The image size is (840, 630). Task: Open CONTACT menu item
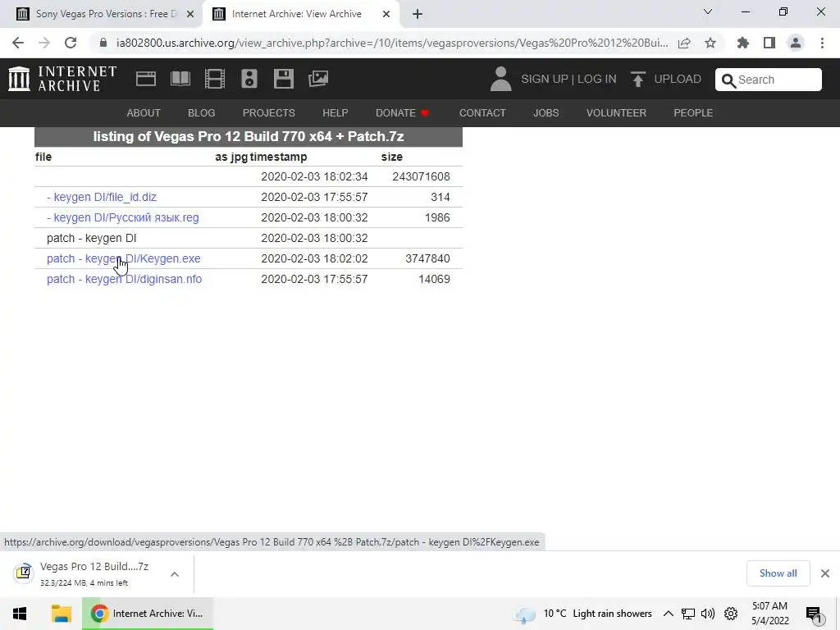click(482, 113)
